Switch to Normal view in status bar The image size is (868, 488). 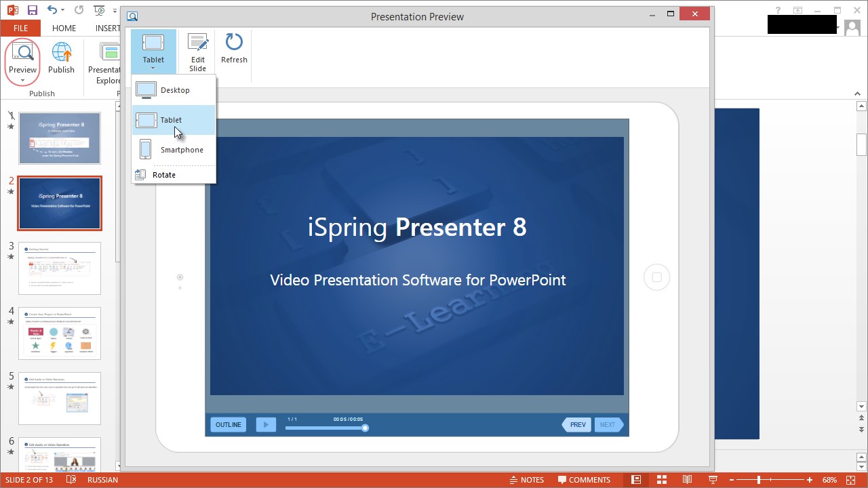pos(636,480)
